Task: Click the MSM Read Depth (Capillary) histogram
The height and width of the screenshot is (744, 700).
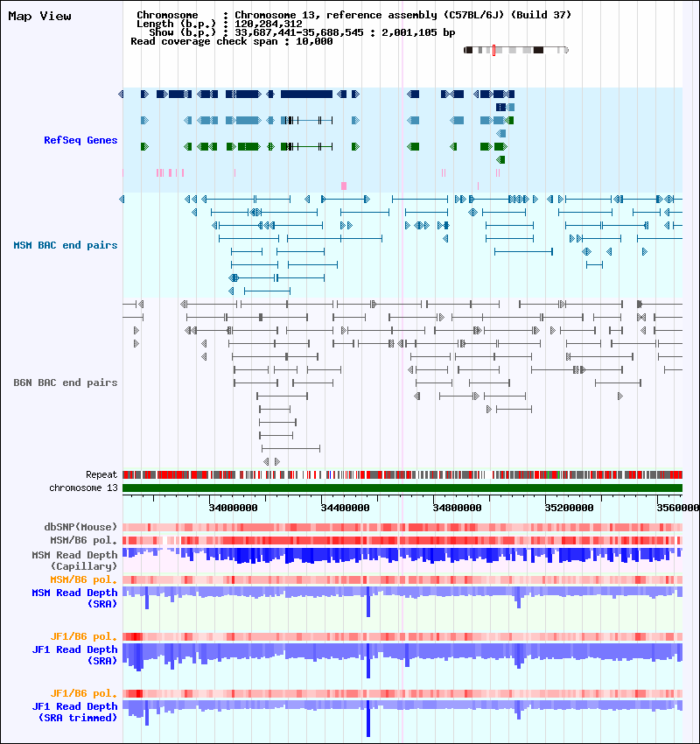Action: coord(402,555)
